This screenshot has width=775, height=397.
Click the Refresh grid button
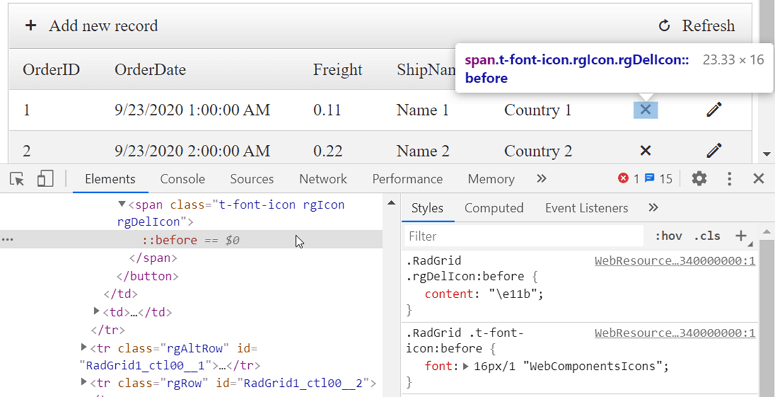coord(697,26)
